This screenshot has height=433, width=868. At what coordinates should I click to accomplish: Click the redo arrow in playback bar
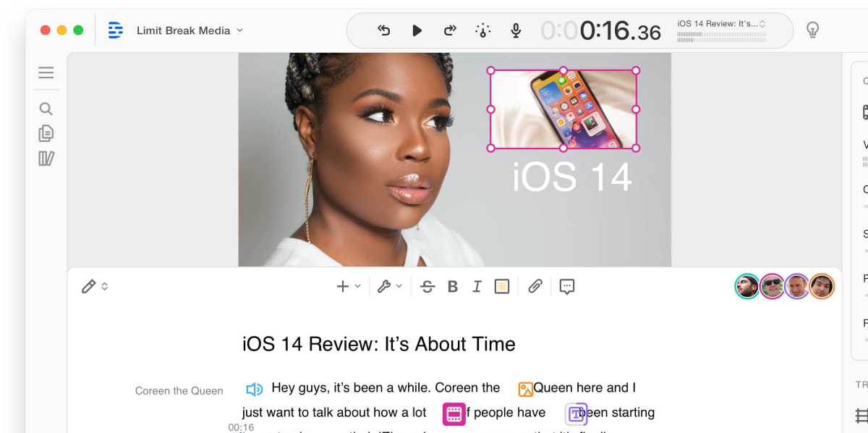[450, 30]
